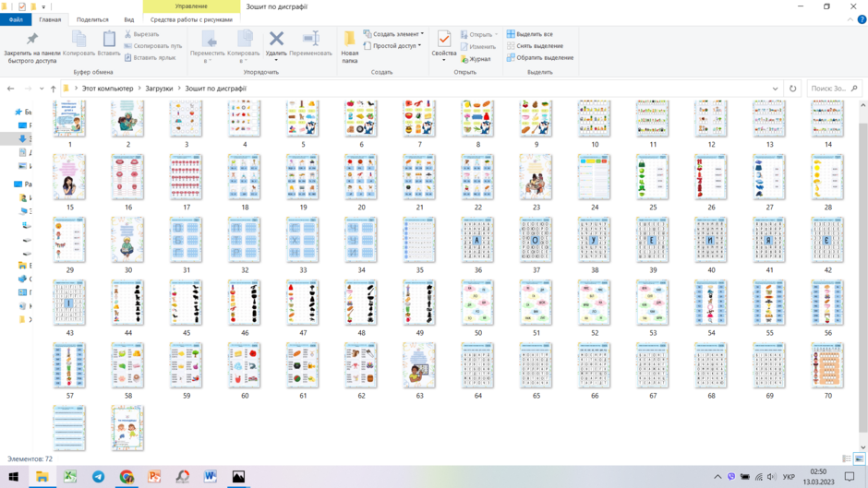Viewport: 868px width, 488px height.
Task: Switch to the Home (Главная) tab
Action: [50, 19]
